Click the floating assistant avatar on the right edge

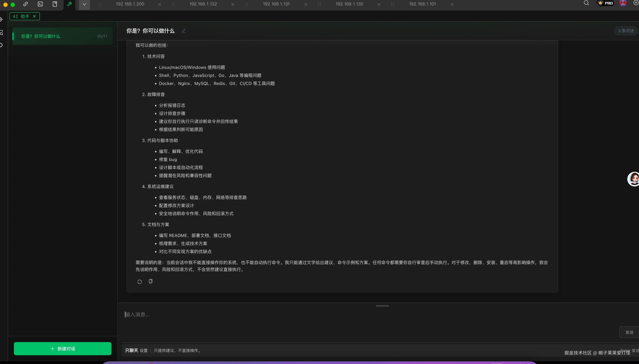pyautogui.click(x=634, y=179)
